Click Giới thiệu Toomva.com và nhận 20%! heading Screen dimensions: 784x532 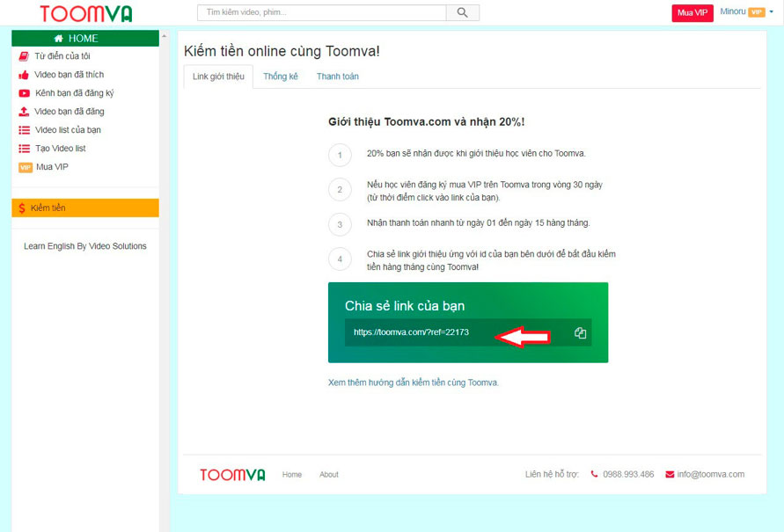point(427,122)
